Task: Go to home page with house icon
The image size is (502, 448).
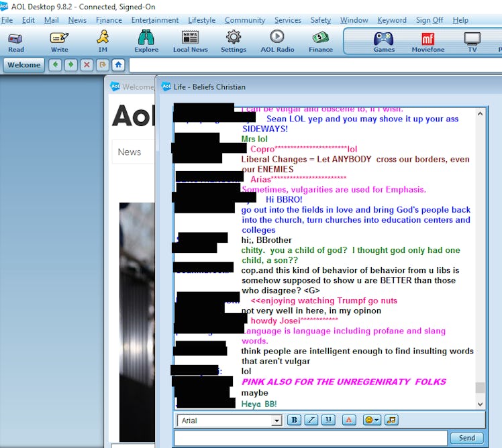Action: 118,65
